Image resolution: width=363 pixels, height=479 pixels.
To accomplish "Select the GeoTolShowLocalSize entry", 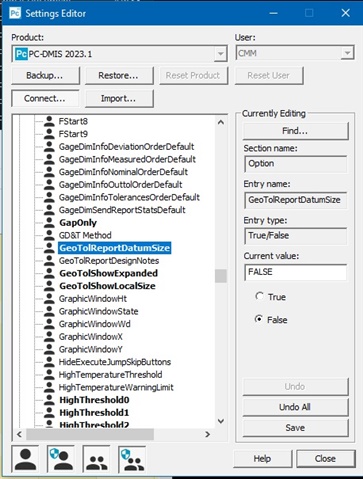I will [107, 286].
